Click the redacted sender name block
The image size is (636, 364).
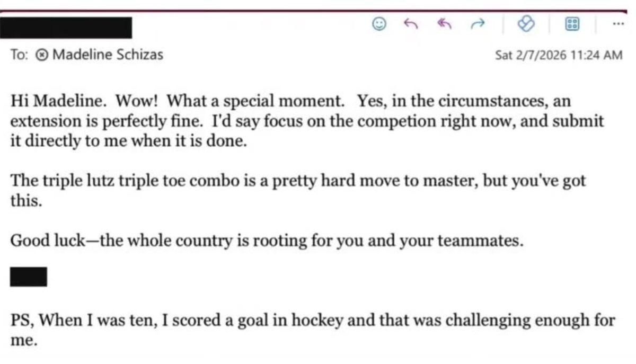[66, 27]
